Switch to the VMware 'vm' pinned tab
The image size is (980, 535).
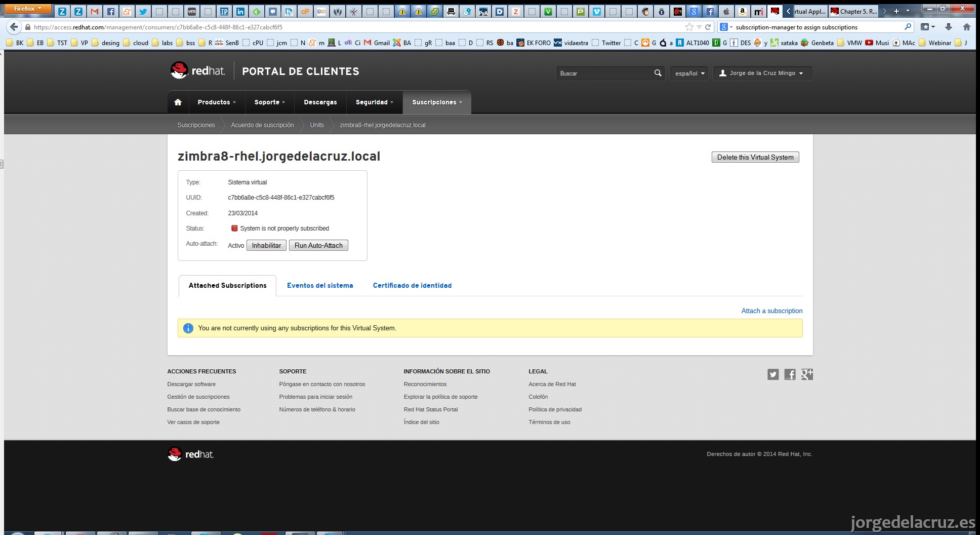pyautogui.click(x=192, y=11)
